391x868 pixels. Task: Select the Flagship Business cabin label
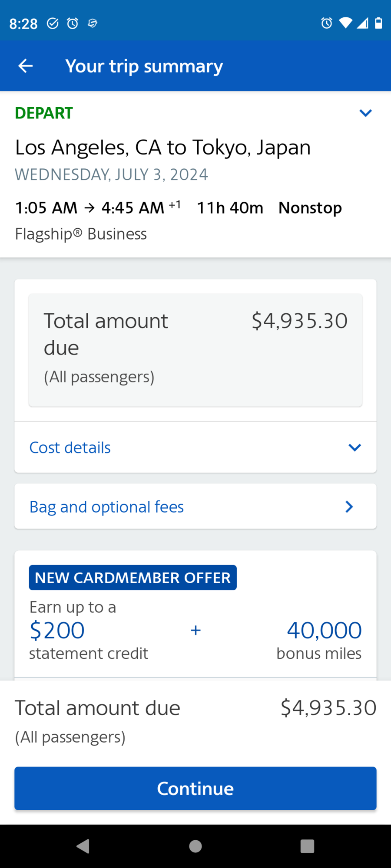coord(81,233)
